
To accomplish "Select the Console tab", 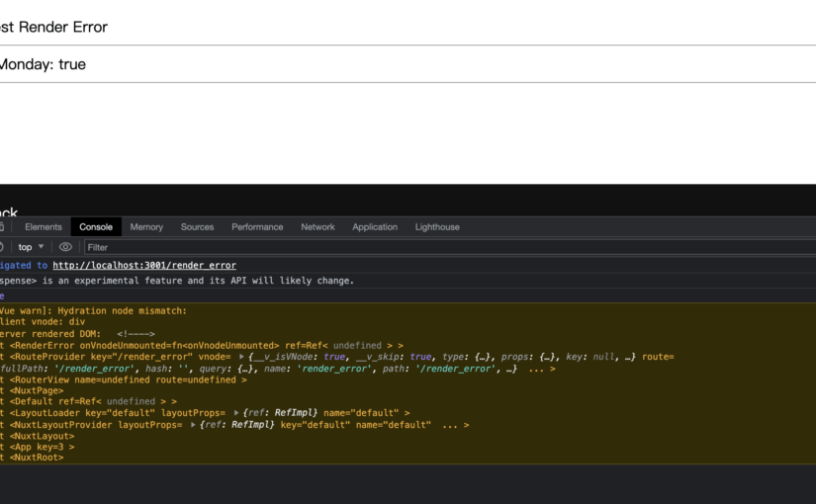I will point(96,227).
